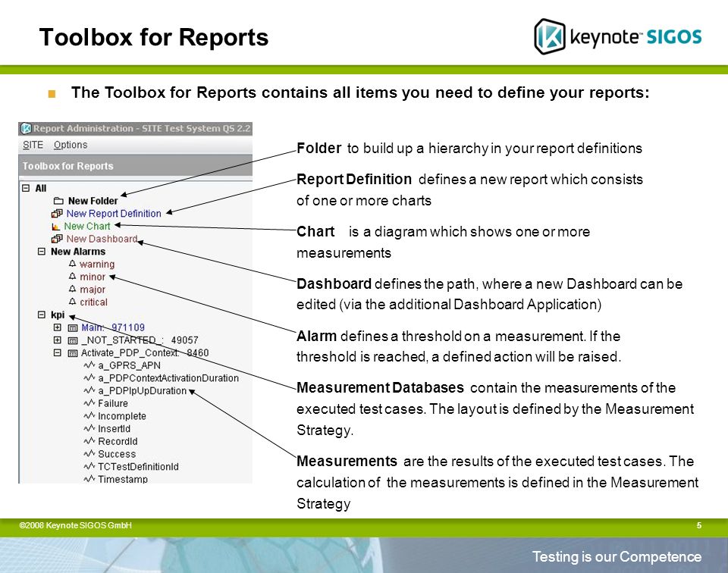Expand the Main database node
The image size is (728, 573).
(58, 327)
